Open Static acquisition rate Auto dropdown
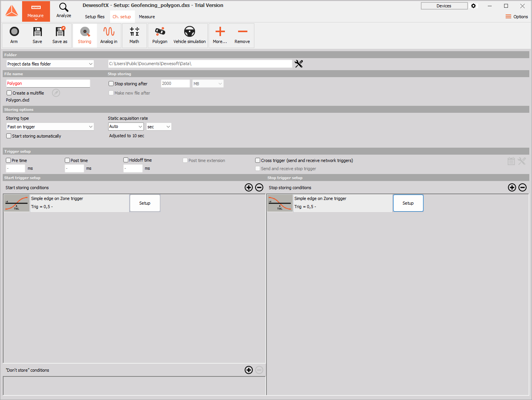 [x=126, y=127]
